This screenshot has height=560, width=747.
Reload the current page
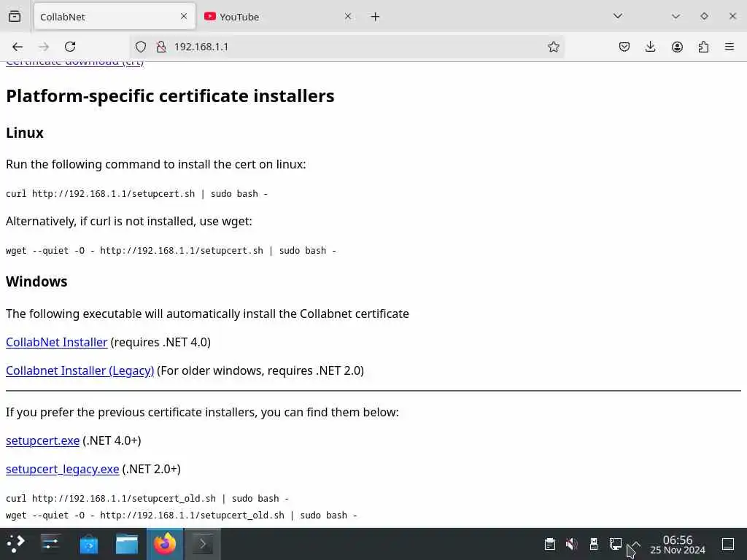(70, 47)
